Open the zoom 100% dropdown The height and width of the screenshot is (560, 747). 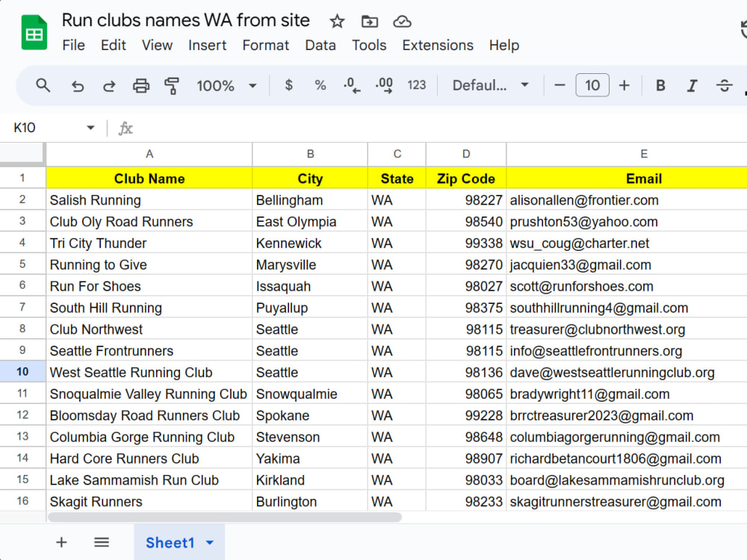(227, 86)
